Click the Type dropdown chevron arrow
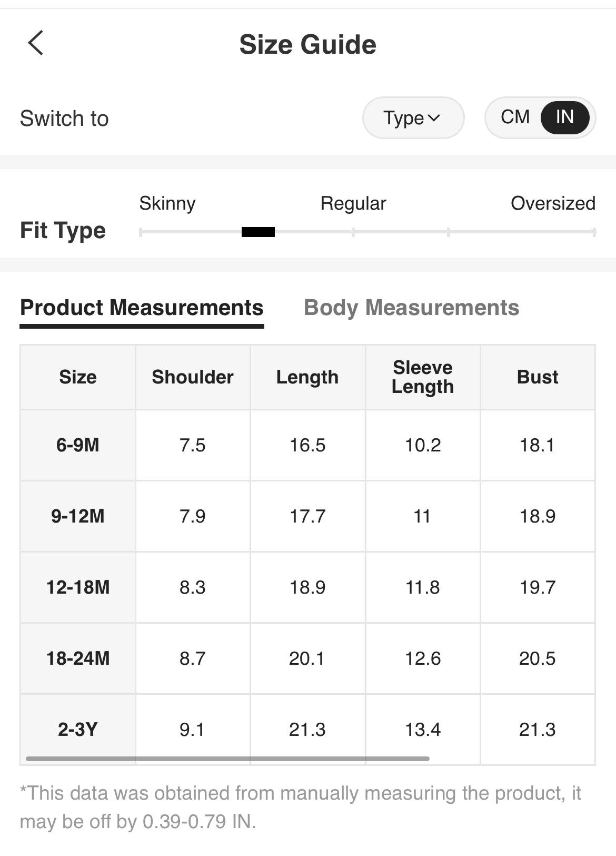The width and height of the screenshot is (616, 856). point(434,118)
